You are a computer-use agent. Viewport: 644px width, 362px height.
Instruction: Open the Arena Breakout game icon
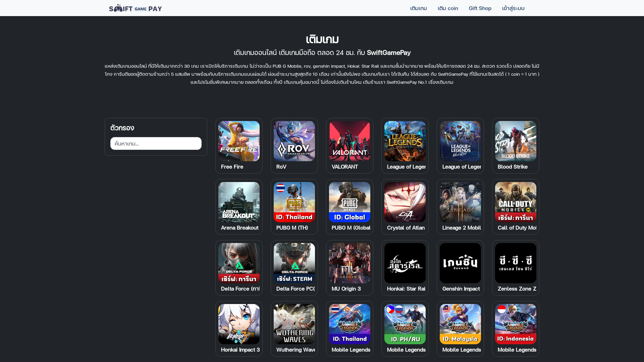point(239,202)
